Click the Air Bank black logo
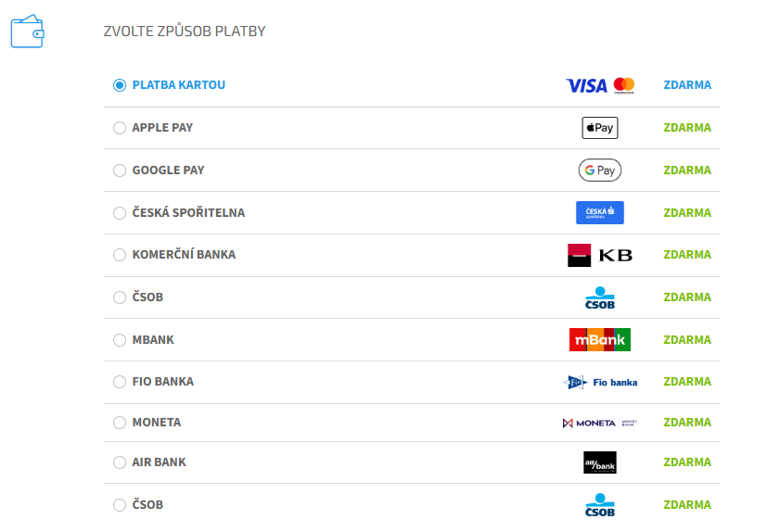The height and width of the screenshot is (532, 780). pos(599,462)
